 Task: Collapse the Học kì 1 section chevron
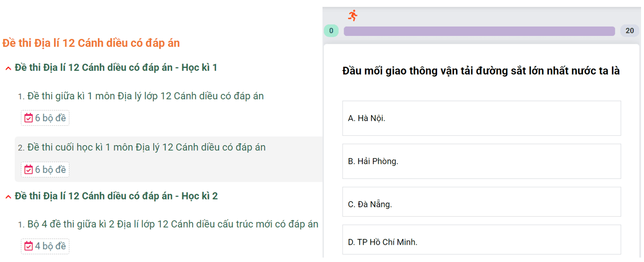tap(8, 68)
